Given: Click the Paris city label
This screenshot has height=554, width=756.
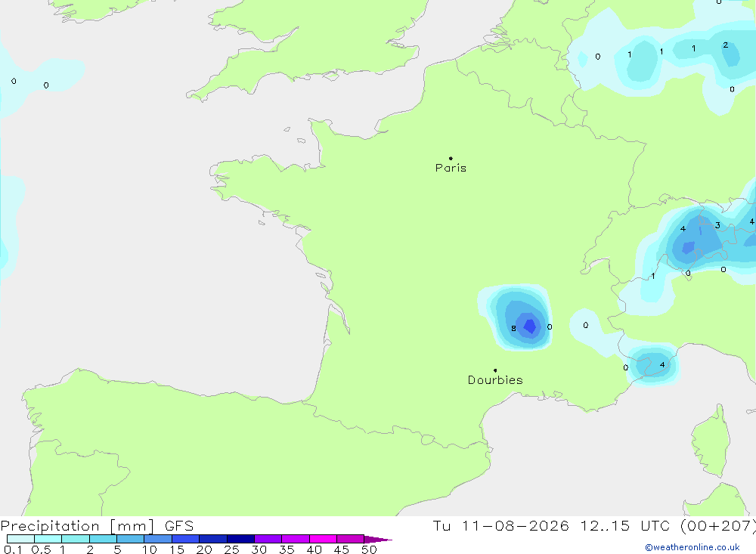Looking at the screenshot, I should pyautogui.click(x=451, y=168).
